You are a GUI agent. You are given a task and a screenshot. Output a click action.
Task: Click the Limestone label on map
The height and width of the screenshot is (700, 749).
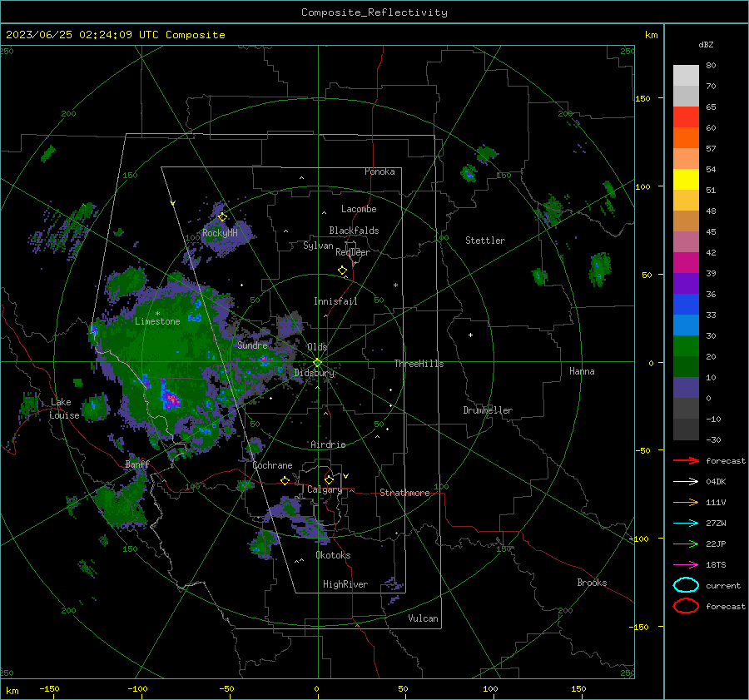coord(157,321)
